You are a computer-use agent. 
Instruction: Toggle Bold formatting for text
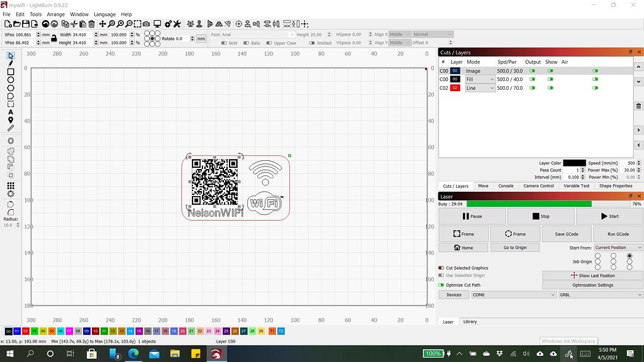coord(225,43)
